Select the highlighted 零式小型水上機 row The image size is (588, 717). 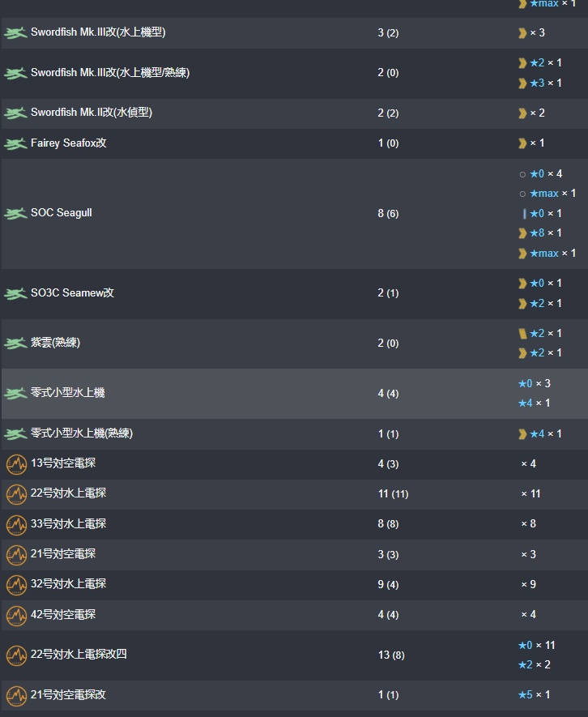[294, 393]
